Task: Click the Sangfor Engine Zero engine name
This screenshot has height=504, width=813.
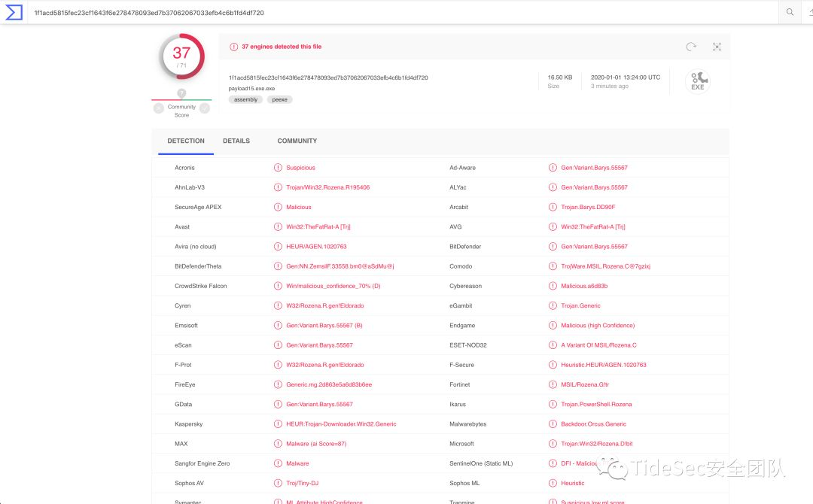Action: coord(202,463)
